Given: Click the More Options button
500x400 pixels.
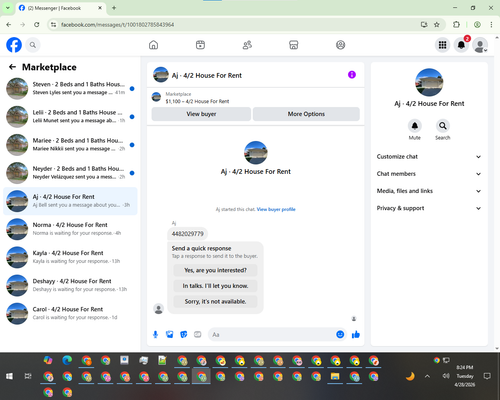Looking at the screenshot, I should pos(306,114).
